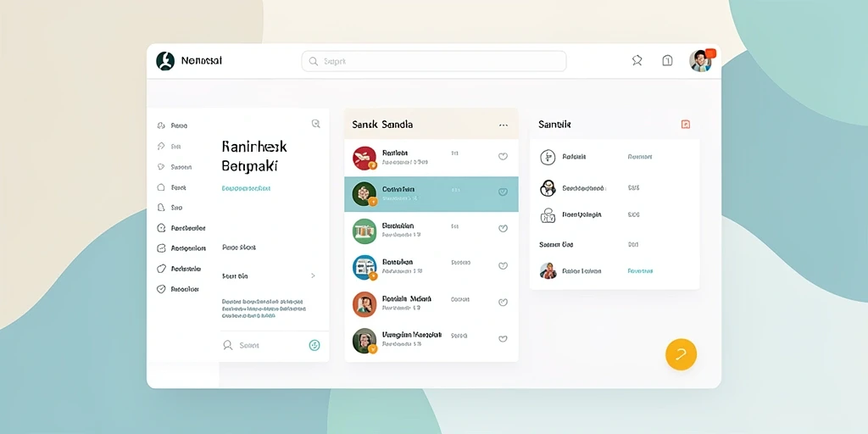868x434 pixels.
Task: Select the checkmark circle icon ending the sidebar
Action: pos(161,289)
